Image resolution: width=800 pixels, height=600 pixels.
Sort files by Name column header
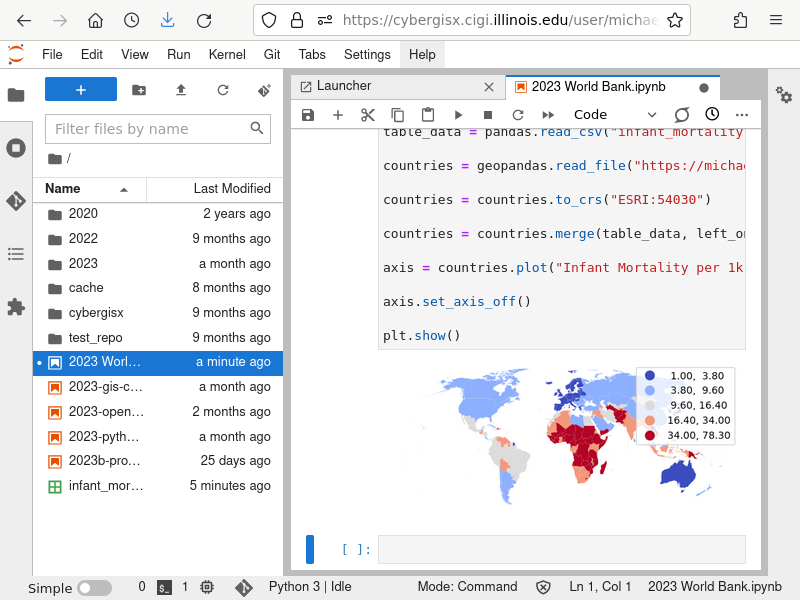point(63,189)
